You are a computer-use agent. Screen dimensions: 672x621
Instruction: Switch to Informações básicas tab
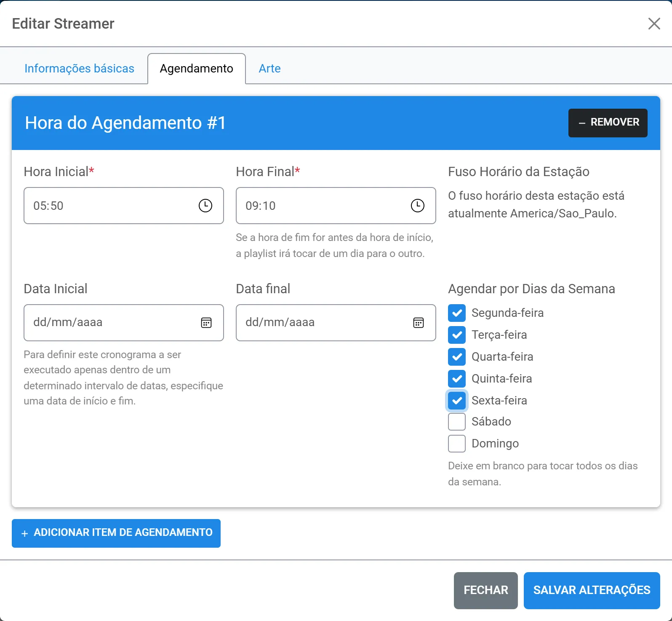(x=79, y=68)
